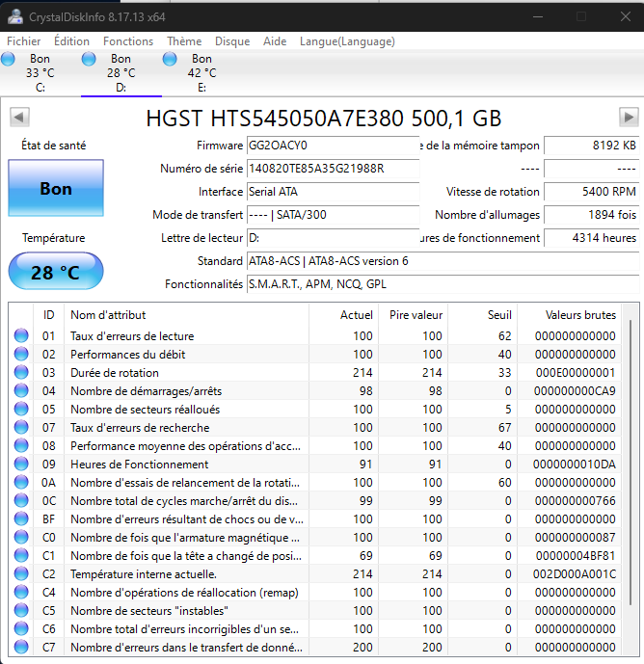Click status icon for attribute 05 reallocated sectors
Screen dimensions: 644x664
21,410
